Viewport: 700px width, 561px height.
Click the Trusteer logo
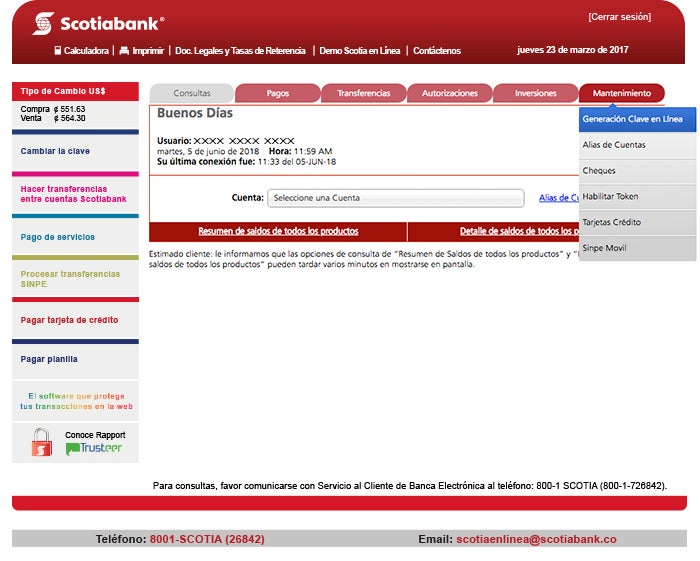coord(94,449)
